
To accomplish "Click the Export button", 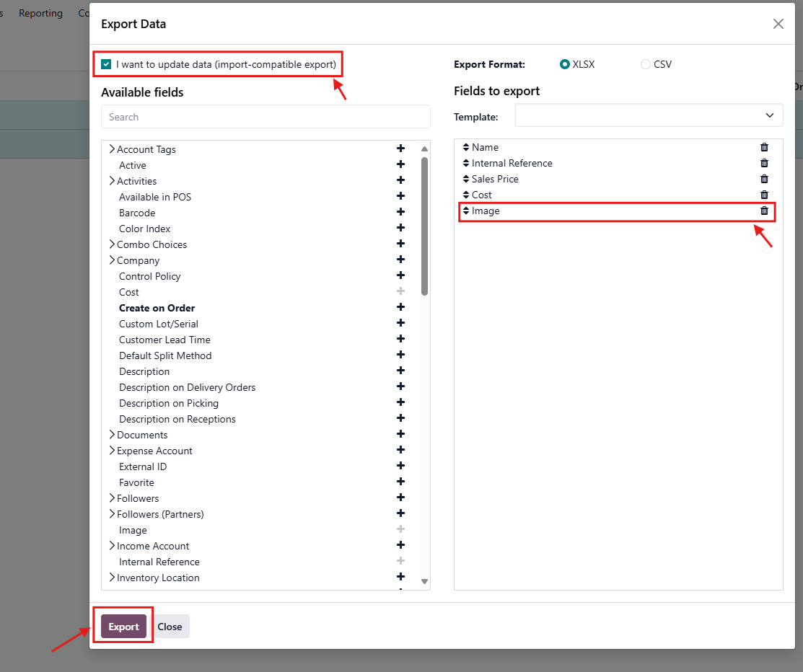I will tap(123, 627).
